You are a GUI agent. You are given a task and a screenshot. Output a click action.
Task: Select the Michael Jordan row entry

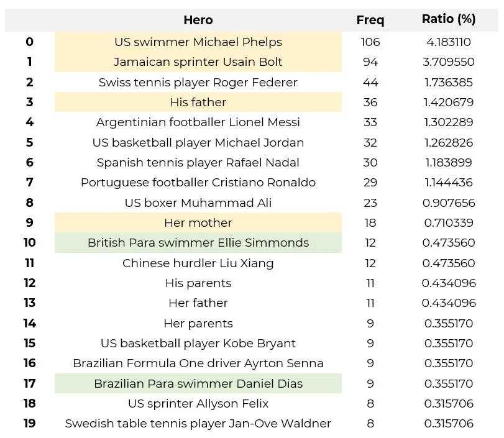pos(198,142)
